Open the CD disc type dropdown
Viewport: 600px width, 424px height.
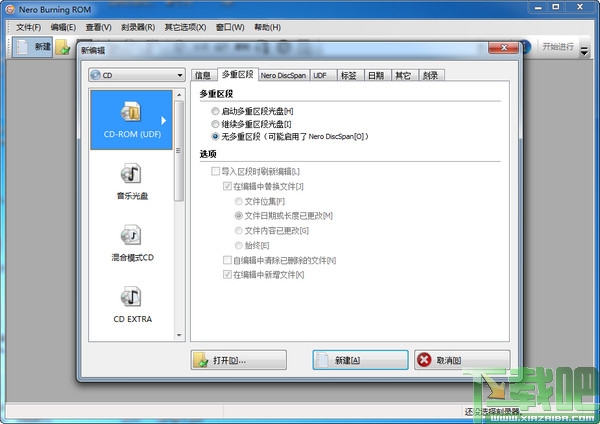click(x=137, y=75)
